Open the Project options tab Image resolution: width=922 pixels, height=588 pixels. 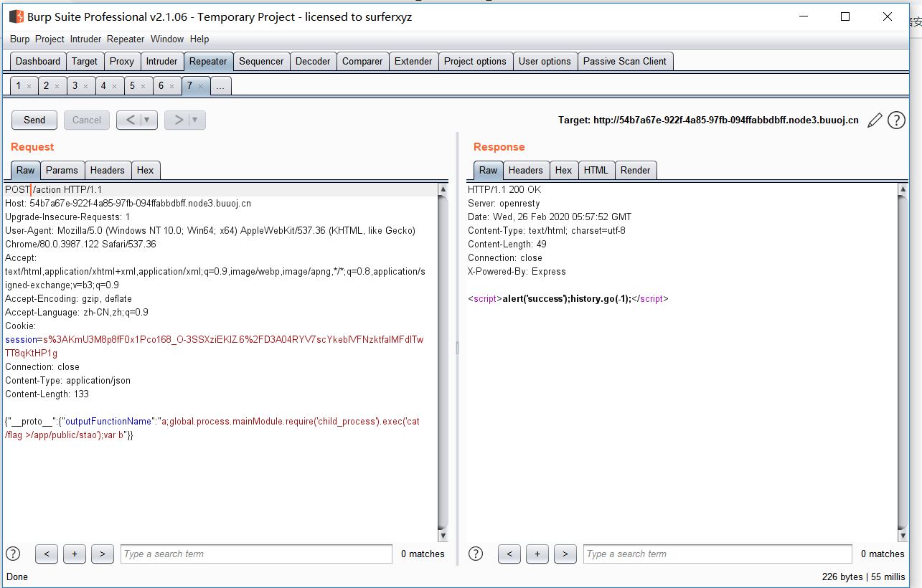(475, 61)
